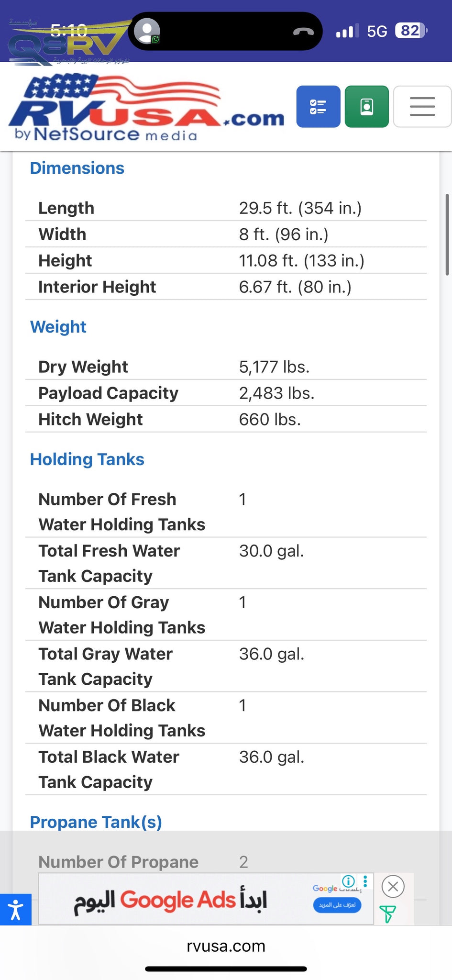Tap the Dimensions section heading
Image resolution: width=452 pixels, height=980 pixels.
point(77,168)
